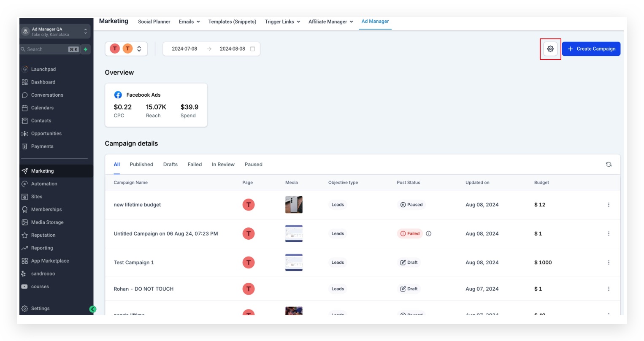The image size is (644, 341).
Task: Open Social Planner menu item
Action: click(x=154, y=22)
